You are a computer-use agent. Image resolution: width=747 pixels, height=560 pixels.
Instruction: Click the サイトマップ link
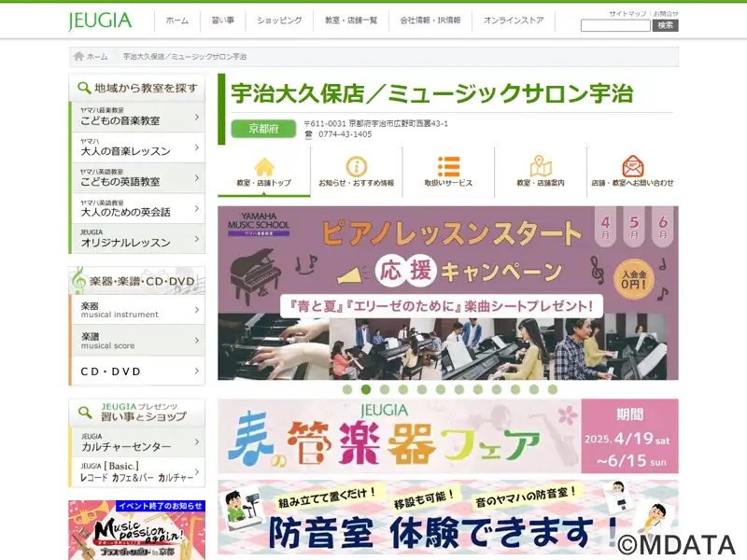click(x=627, y=13)
